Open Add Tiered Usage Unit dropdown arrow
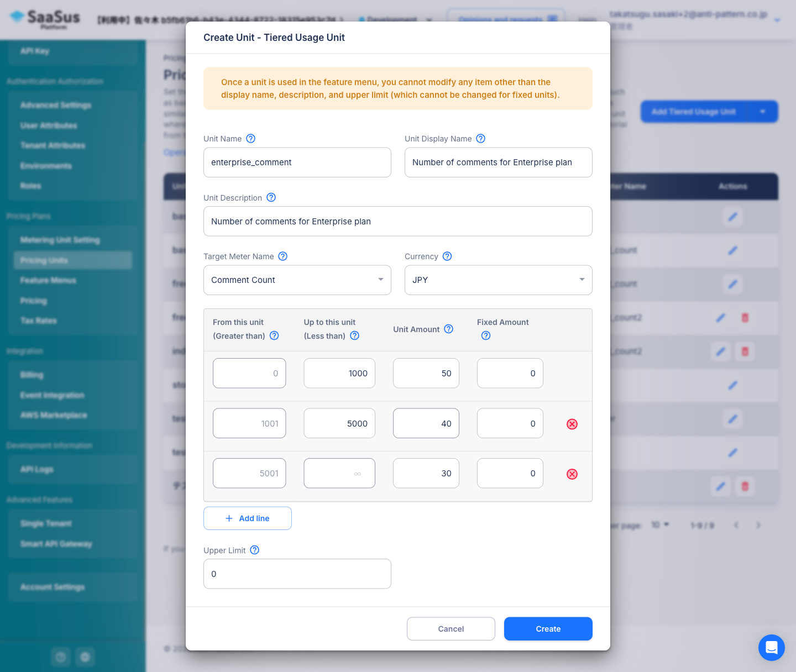The height and width of the screenshot is (672, 796). point(763,112)
